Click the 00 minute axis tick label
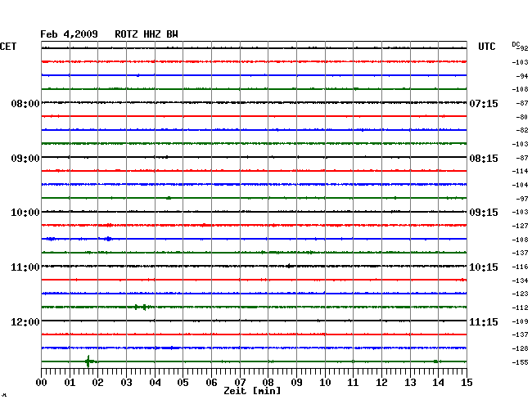Screen dimensions: 532x404 click(42, 382)
